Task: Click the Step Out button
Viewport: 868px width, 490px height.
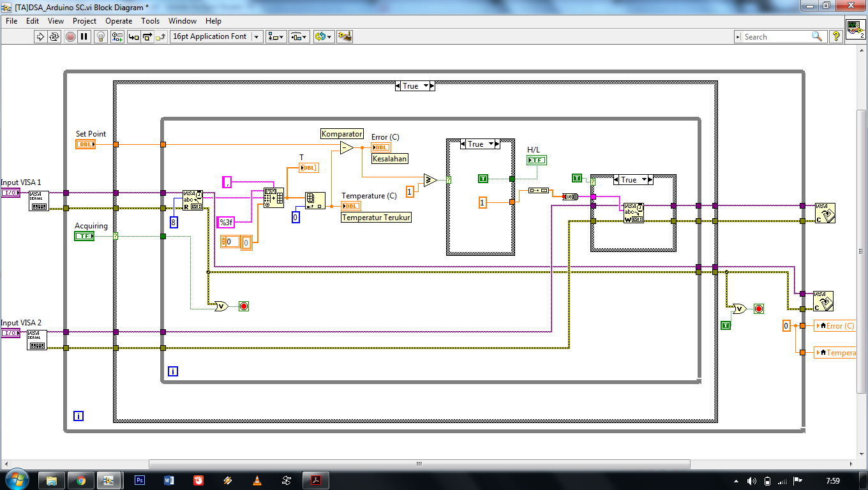Action: coord(161,36)
